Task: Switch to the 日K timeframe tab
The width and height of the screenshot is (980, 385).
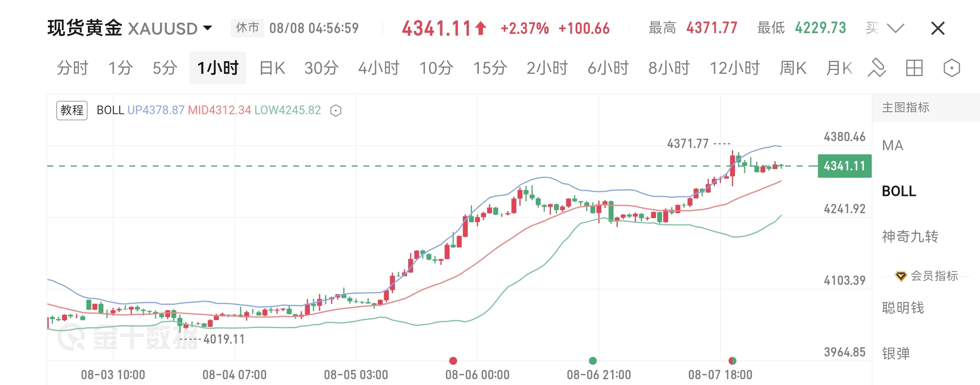Action: point(272,68)
